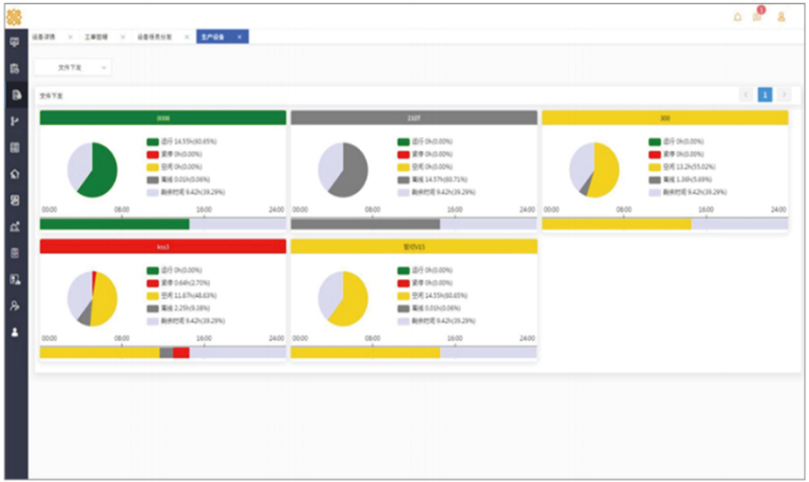This screenshot has height=482, width=809.
Task: Close the first tab 设备详情
Action: point(70,37)
